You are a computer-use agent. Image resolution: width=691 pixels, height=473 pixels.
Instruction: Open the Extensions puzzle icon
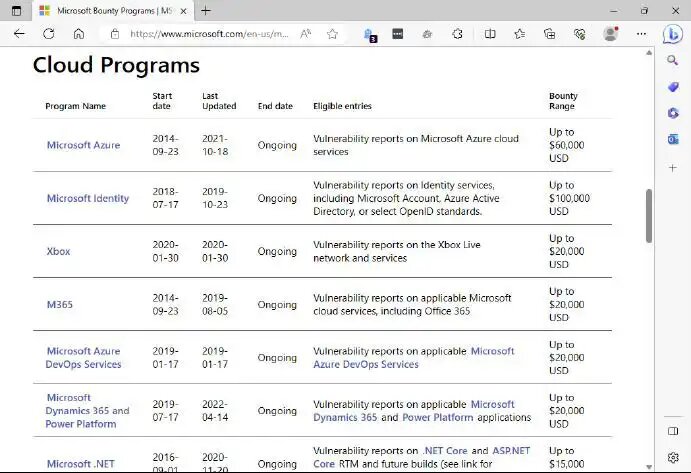[x=457, y=34]
